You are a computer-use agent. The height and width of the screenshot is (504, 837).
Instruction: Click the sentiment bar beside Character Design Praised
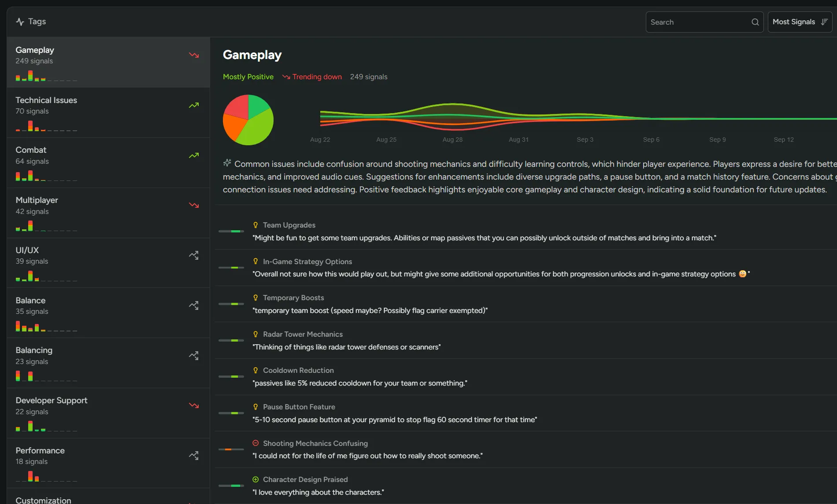pyautogui.click(x=231, y=486)
